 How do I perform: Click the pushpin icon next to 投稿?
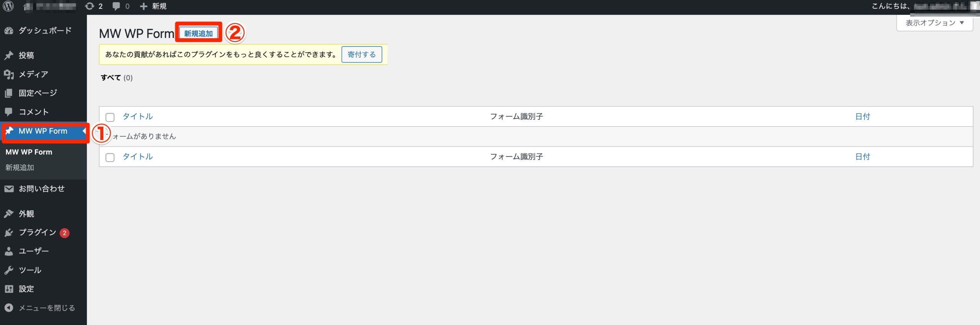point(9,56)
